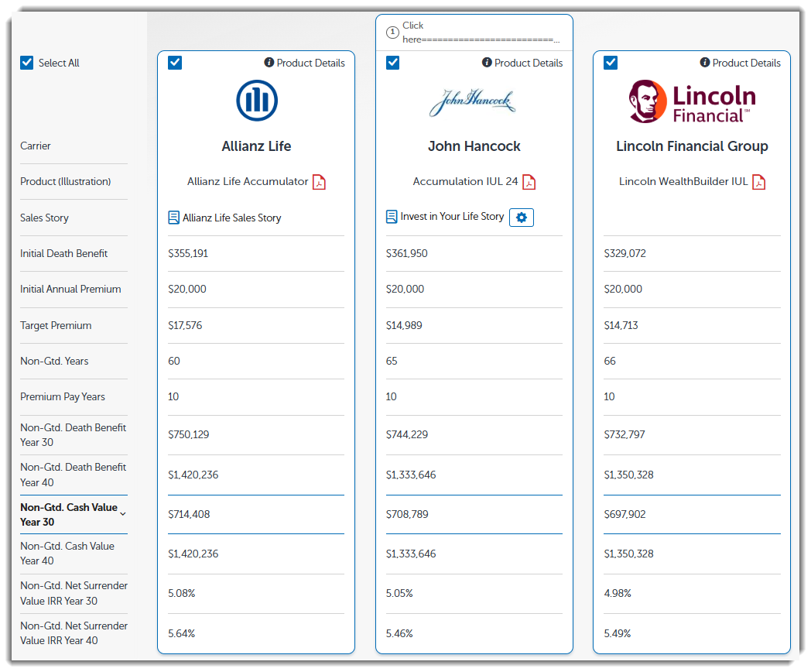Screen dimensions: 811x672
Task: Click Allianz cash value $714,408
Action: [189, 514]
